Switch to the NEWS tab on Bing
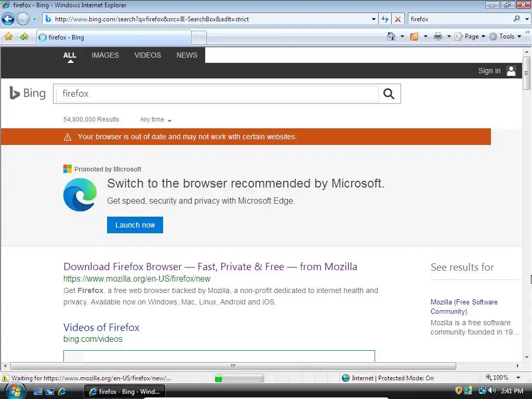 (x=187, y=55)
